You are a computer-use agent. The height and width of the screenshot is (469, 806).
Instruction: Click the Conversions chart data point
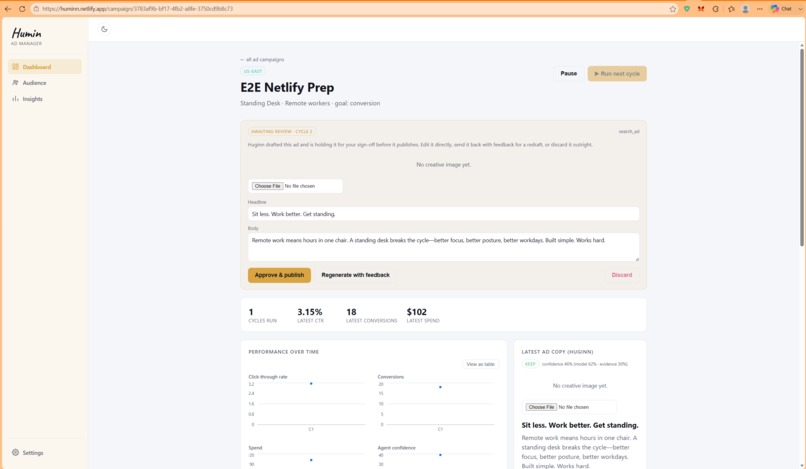coord(440,387)
